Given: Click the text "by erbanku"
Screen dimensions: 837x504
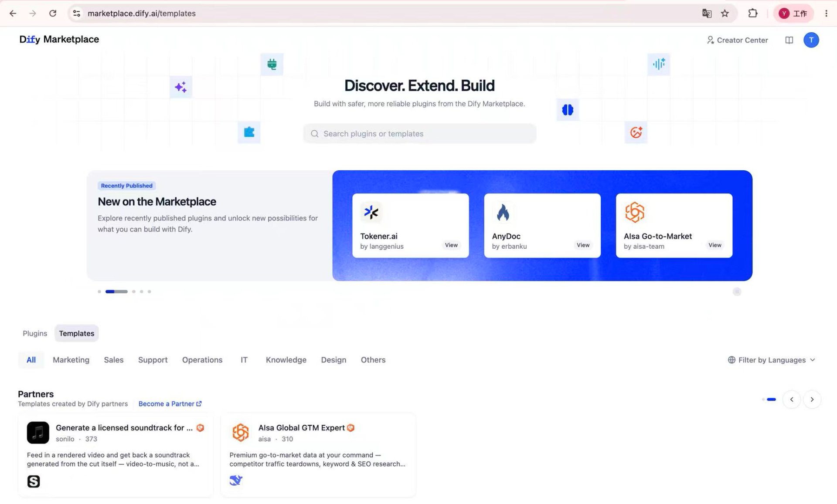Looking at the screenshot, I should 509,246.
